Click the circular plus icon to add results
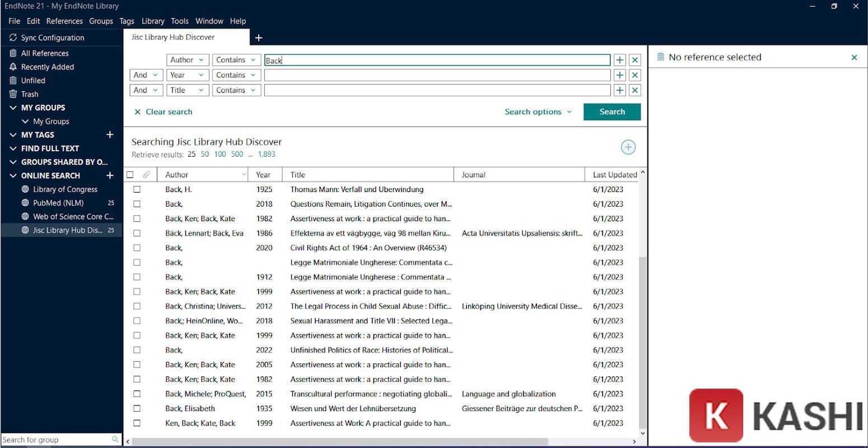This screenshot has width=868, height=448. pos(628,147)
